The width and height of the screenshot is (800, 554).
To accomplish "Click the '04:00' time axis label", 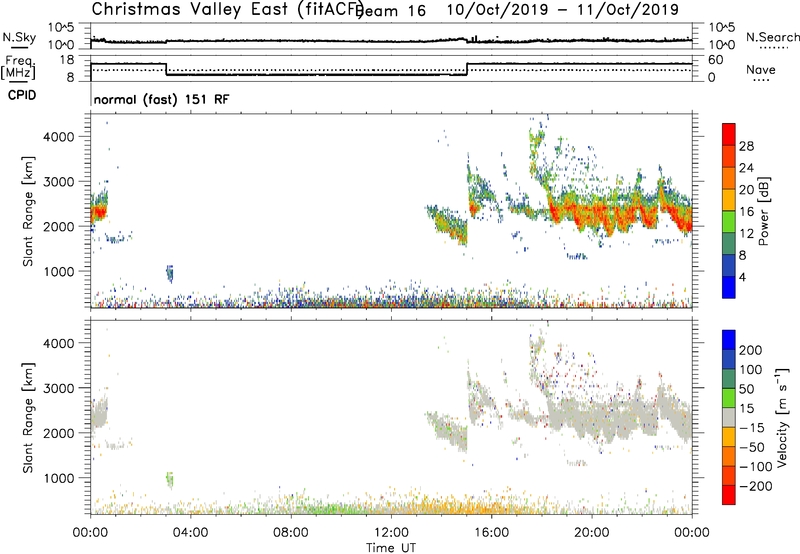I will pos(190,533).
